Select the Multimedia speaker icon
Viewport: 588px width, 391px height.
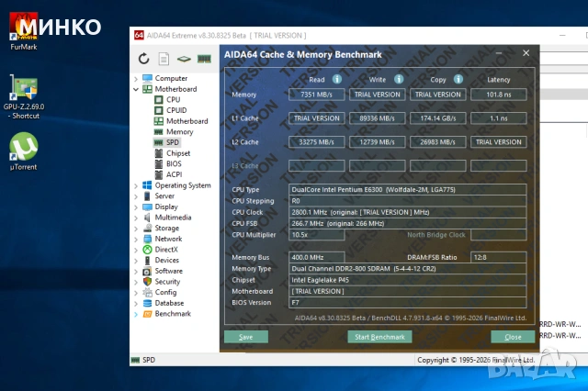pos(147,218)
